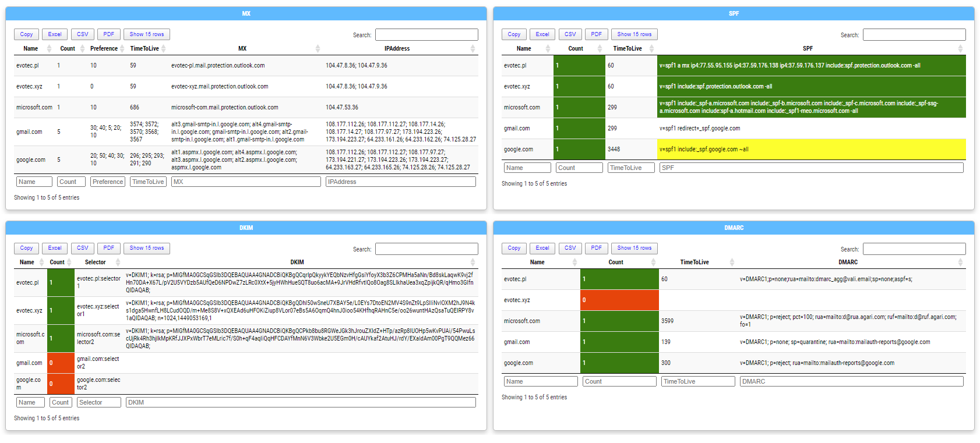This screenshot has width=980, height=443.
Task: Open Show 15 rows dropdown in SPF panel
Action: 634,34
